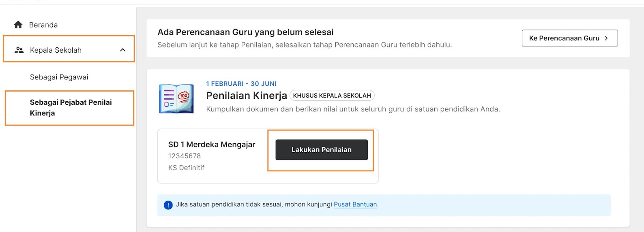Open the Pusat Bantuan link
644x232 pixels.
coord(355,204)
